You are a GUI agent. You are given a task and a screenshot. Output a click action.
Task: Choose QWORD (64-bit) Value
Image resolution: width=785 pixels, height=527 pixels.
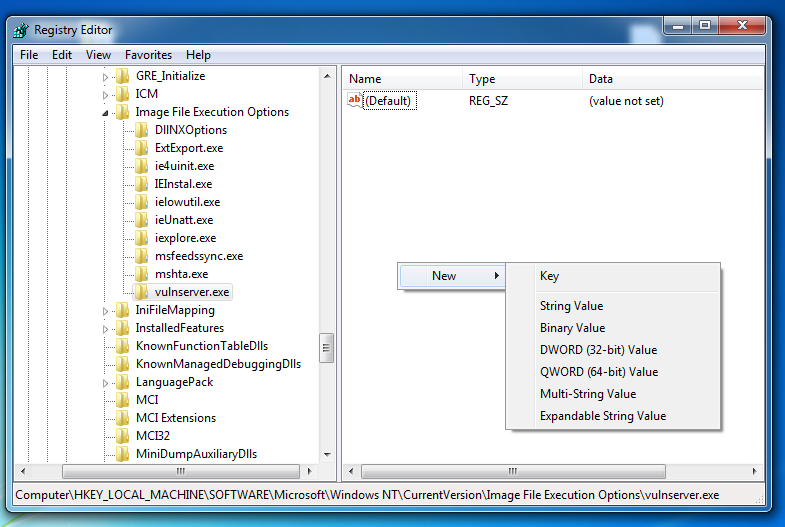[x=613, y=372]
